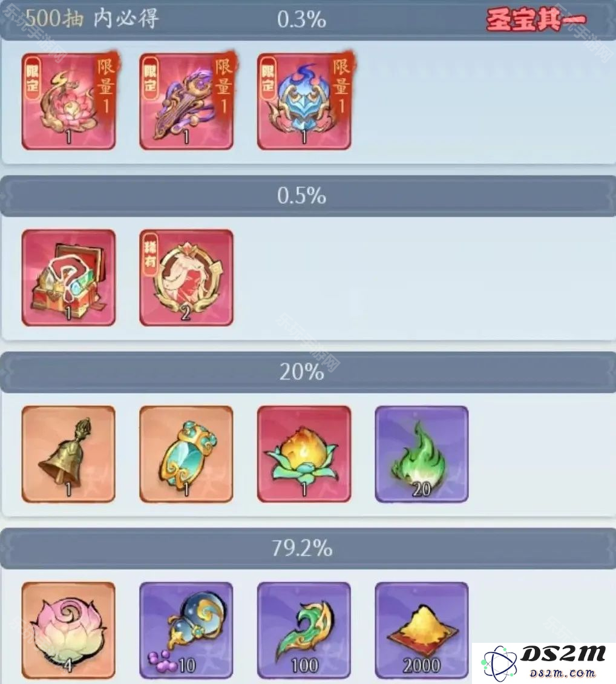Select the pink lotus flower item with quantity 4
Screen dimensions: 616x684
[x=68, y=630]
